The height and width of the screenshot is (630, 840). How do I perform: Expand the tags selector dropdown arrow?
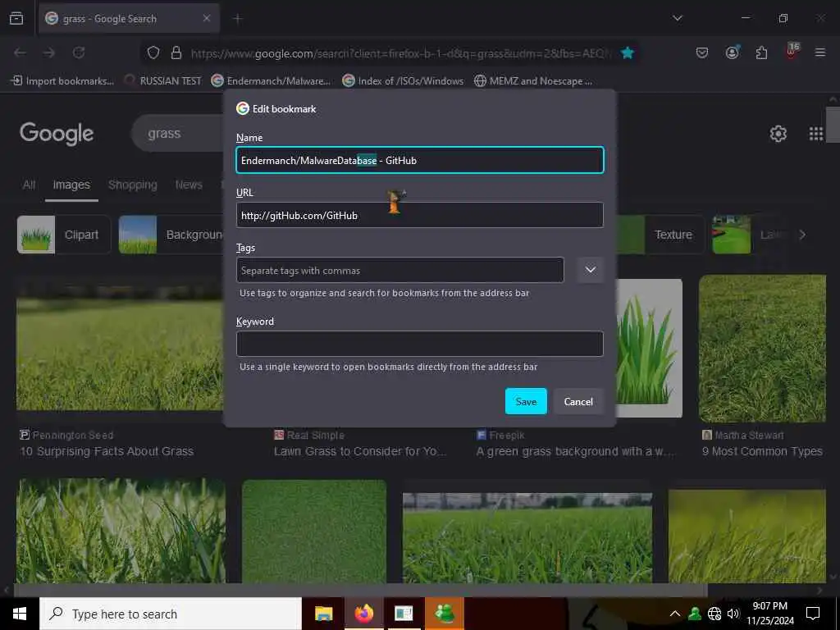591,270
